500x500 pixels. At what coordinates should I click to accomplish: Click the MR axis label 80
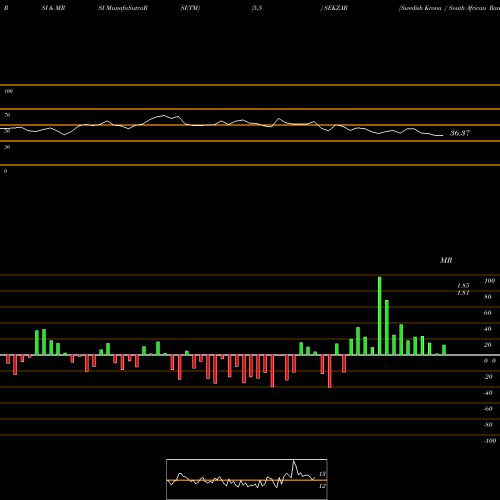coord(488,297)
